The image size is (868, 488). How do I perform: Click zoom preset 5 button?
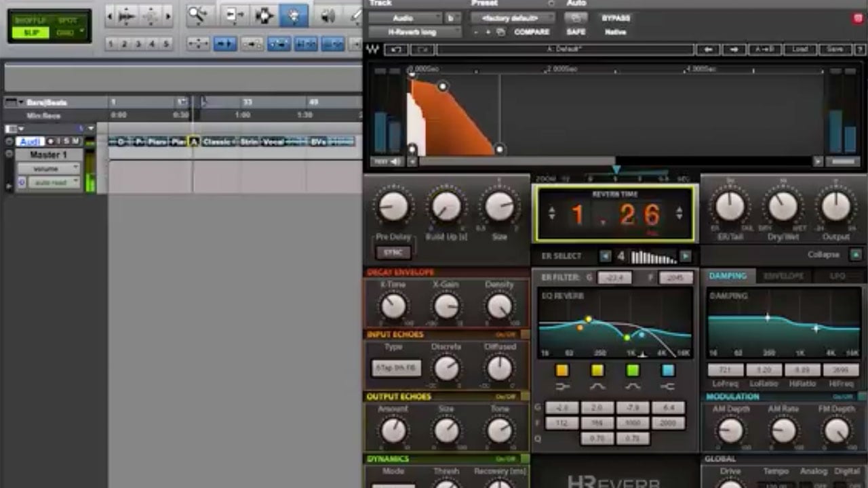click(165, 44)
